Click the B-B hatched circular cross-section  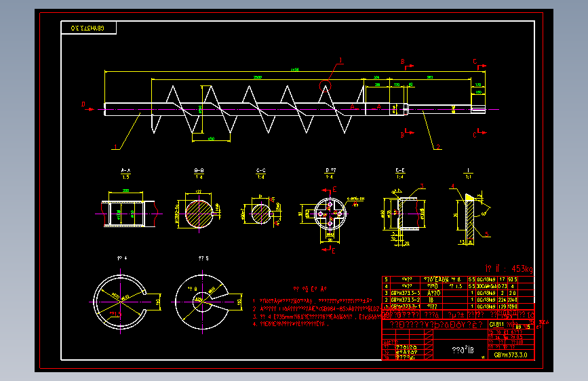[199, 214]
